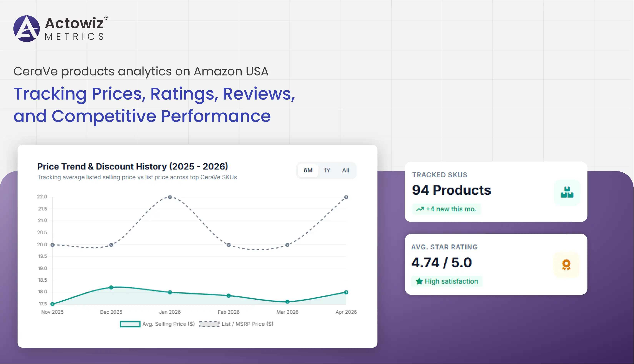Viewport: 634px width, 364px height.
Task: Click the Feb 2026 list price data point
Action: coord(229,245)
